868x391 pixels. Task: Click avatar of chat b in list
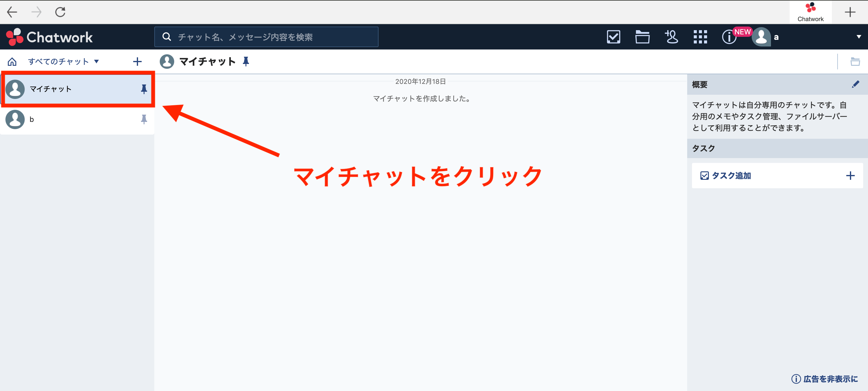[x=15, y=119]
